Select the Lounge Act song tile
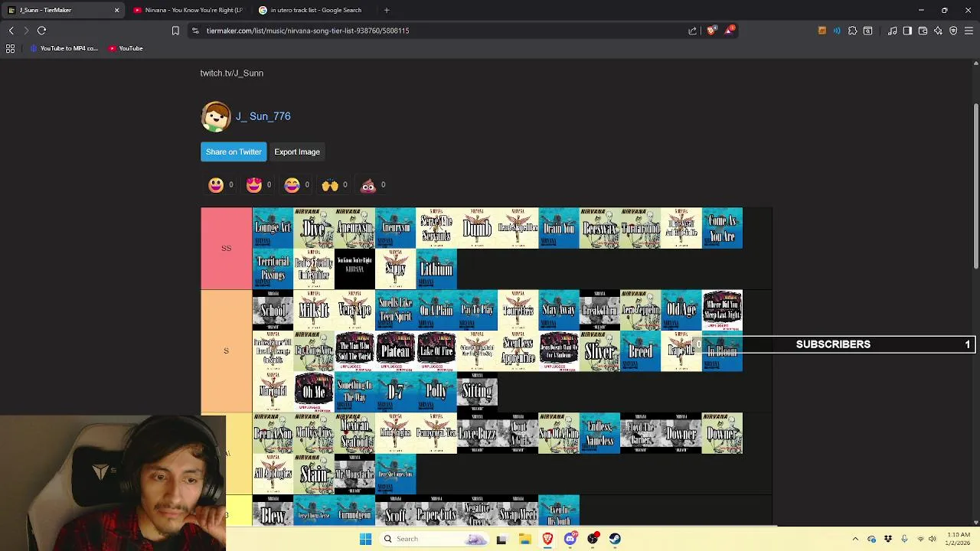 point(273,228)
